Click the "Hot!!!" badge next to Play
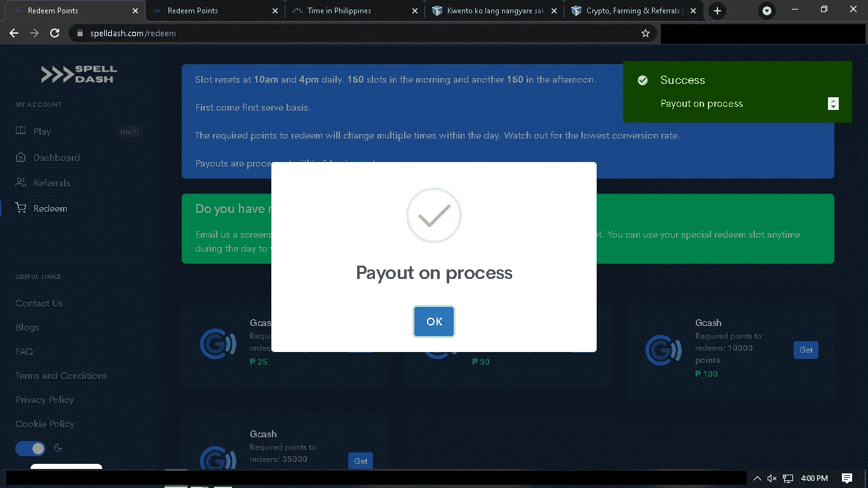 tap(129, 132)
